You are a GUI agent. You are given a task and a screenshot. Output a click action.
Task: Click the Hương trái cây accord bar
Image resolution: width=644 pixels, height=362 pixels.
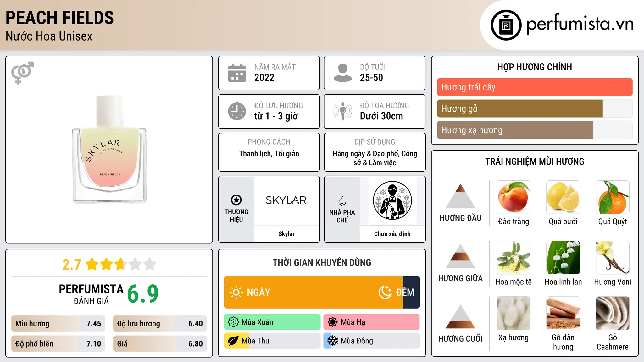tap(535, 87)
